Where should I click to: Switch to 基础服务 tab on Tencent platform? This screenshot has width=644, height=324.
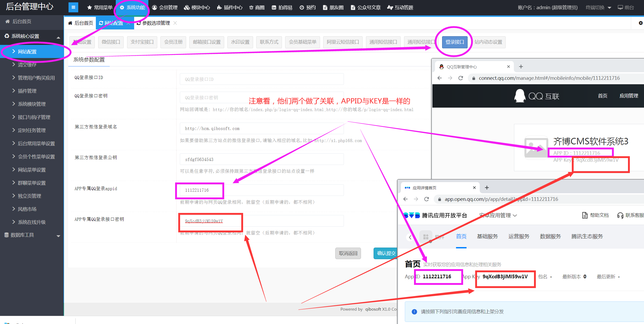click(488, 236)
